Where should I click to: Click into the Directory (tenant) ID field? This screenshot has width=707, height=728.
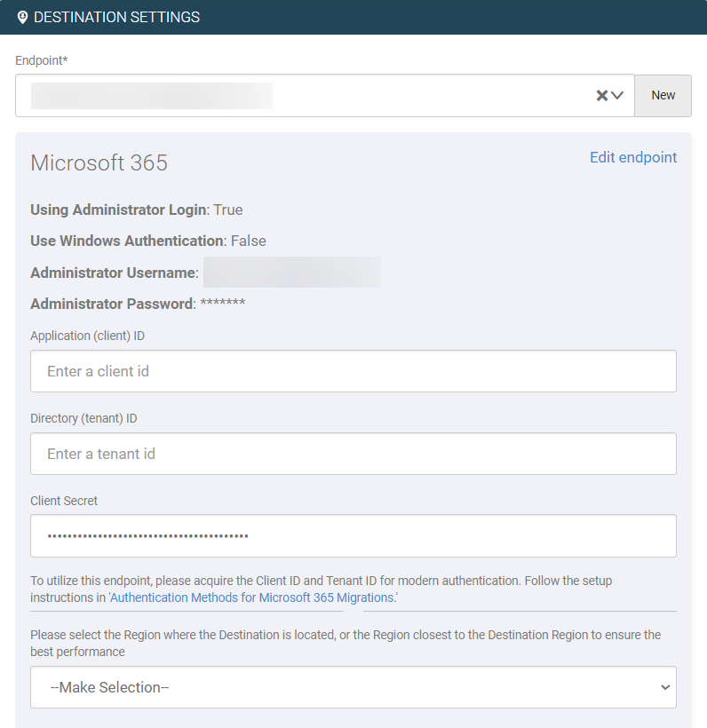(353, 454)
